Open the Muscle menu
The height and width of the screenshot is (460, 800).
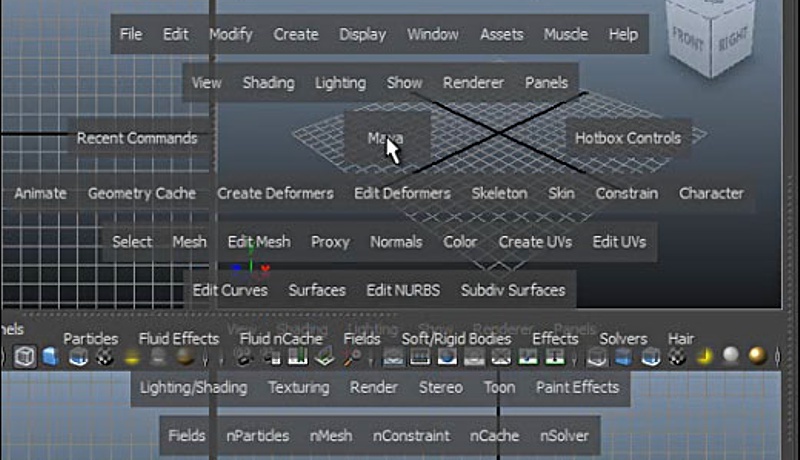click(x=566, y=34)
